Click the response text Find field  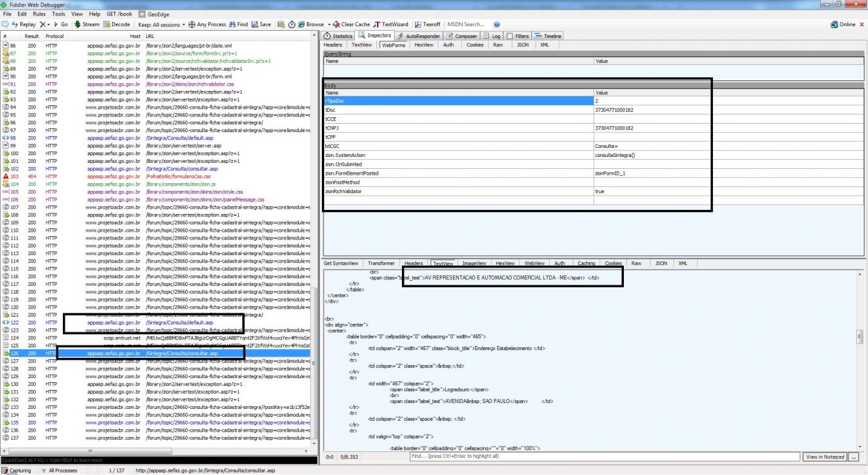tap(605, 456)
